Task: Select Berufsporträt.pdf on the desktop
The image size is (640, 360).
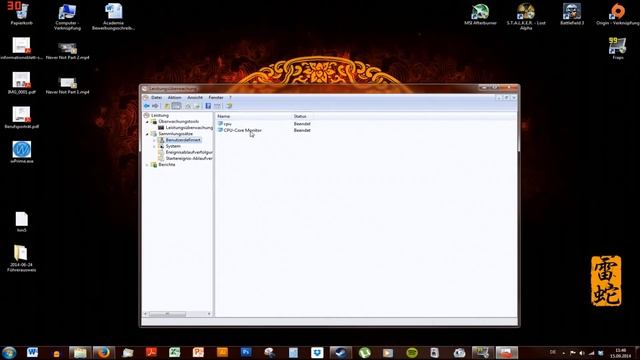Action: coord(21,117)
